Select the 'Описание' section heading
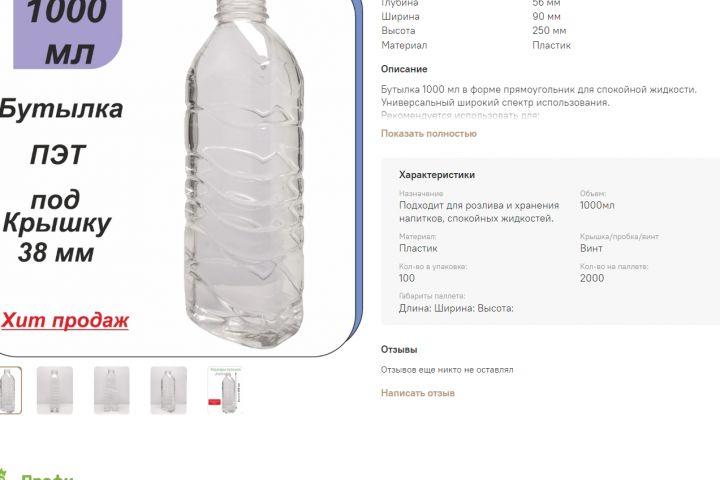Screen dimensions: 720x480 click(404, 69)
